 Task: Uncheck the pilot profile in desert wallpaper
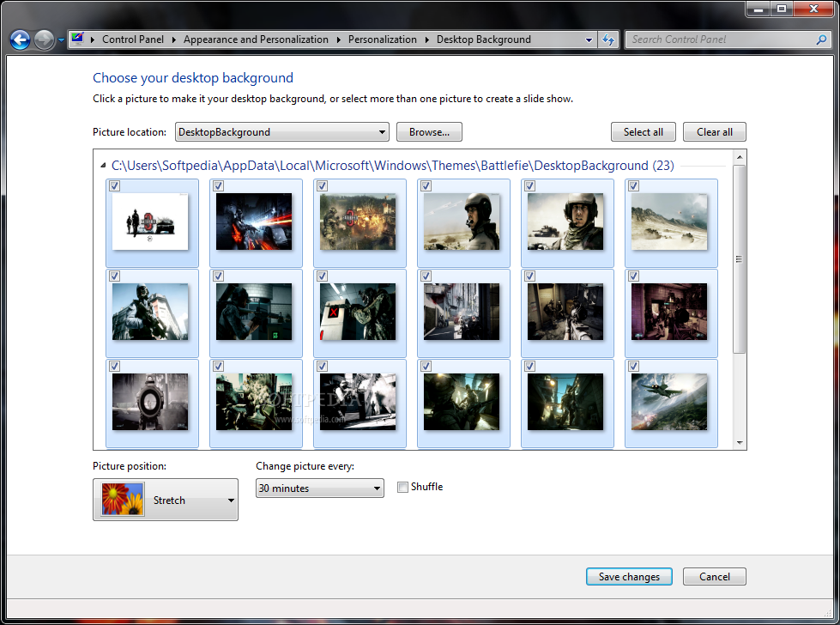click(x=426, y=186)
